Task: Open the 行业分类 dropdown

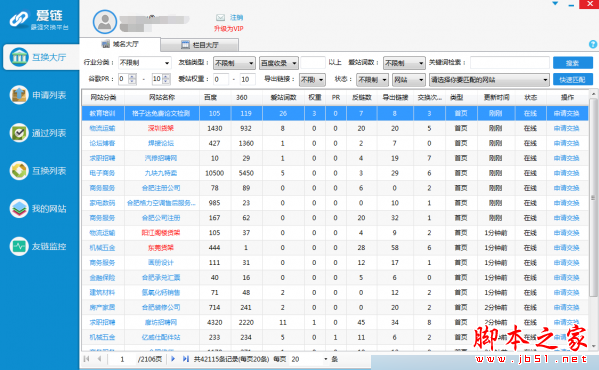Action: click(144, 63)
